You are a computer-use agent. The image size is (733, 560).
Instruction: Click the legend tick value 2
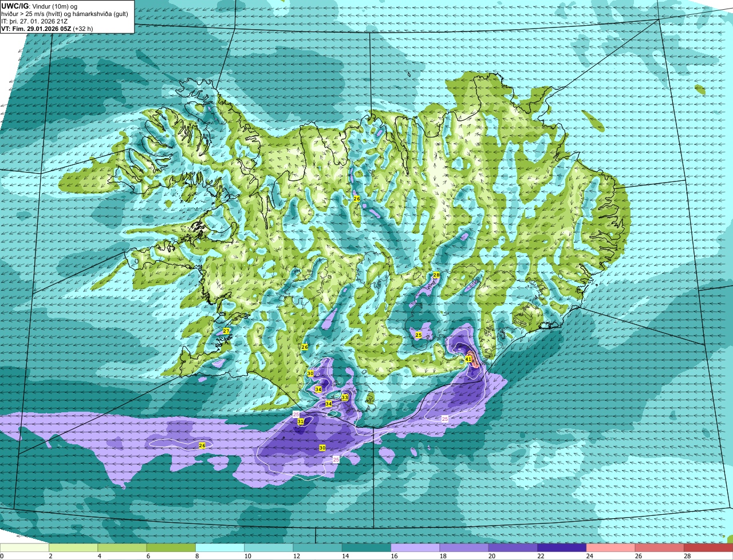coord(50,556)
